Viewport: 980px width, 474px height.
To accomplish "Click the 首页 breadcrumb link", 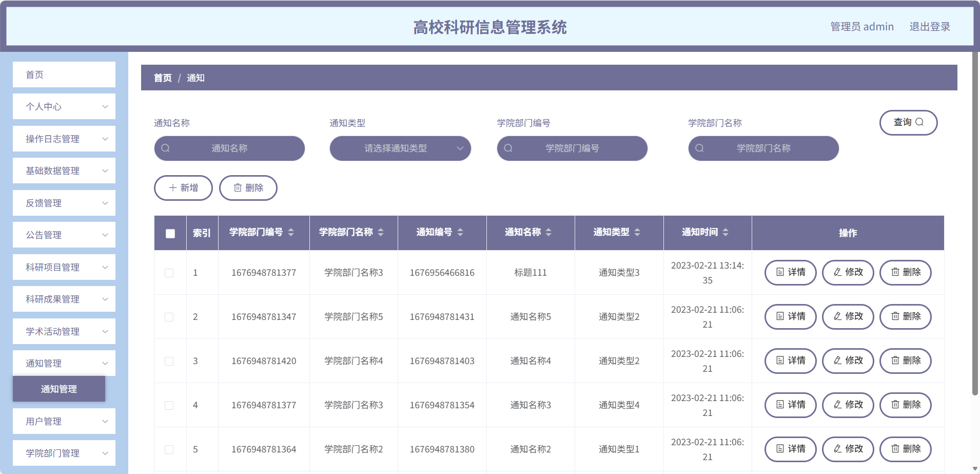I will [163, 78].
